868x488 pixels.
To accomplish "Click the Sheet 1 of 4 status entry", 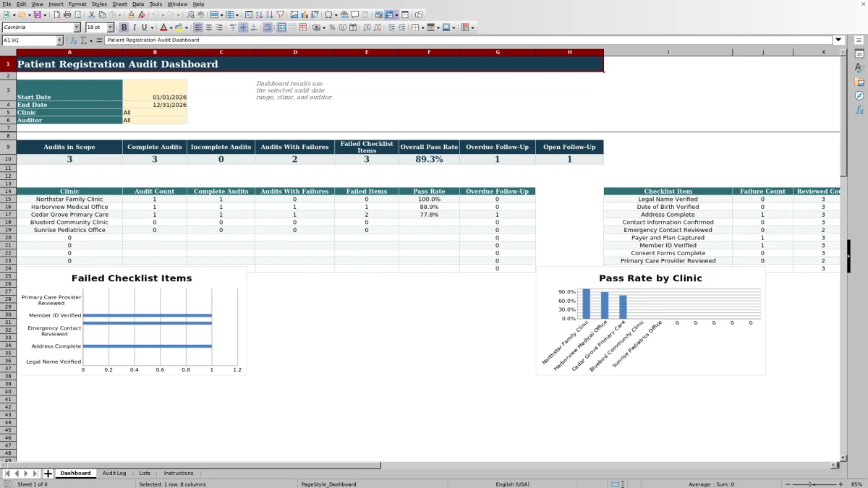I will point(33,484).
